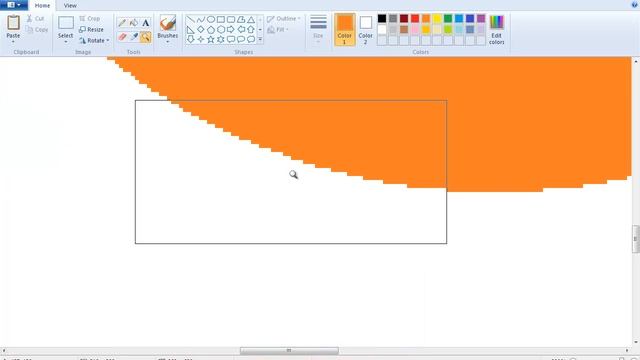Choose the Oval shape

click(211, 19)
